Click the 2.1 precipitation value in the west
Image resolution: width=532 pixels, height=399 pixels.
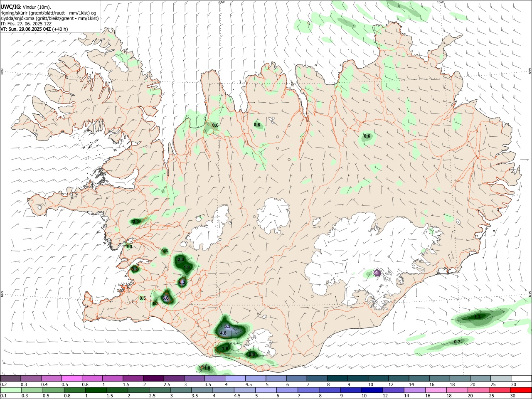[136, 222]
